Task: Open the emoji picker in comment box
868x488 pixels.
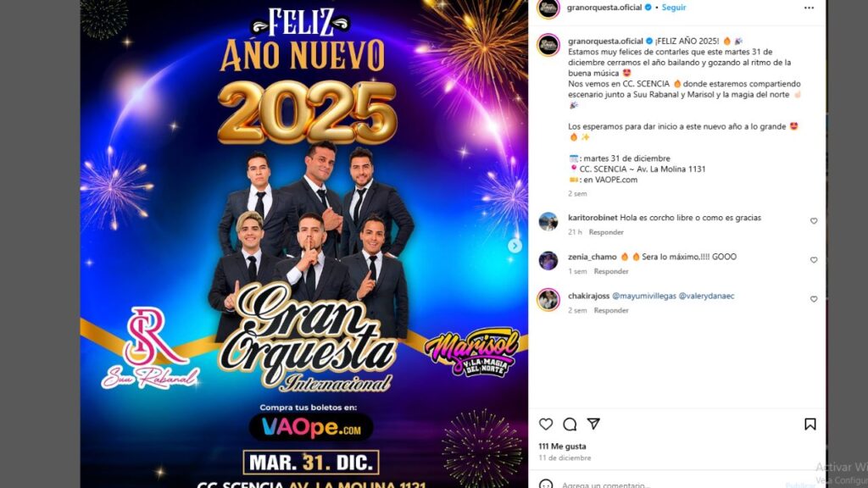Action: pos(546,485)
